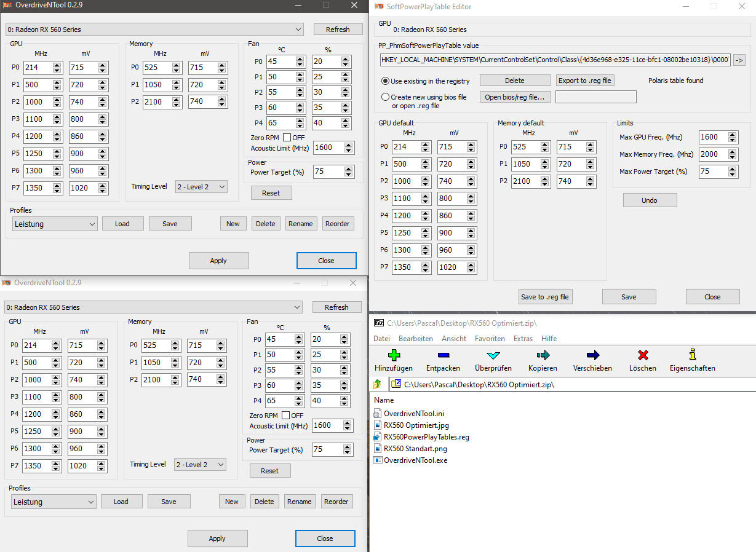Open the Extras menu in 7-Zip
This screenshot has width=756, height=552.
(523, 339)
